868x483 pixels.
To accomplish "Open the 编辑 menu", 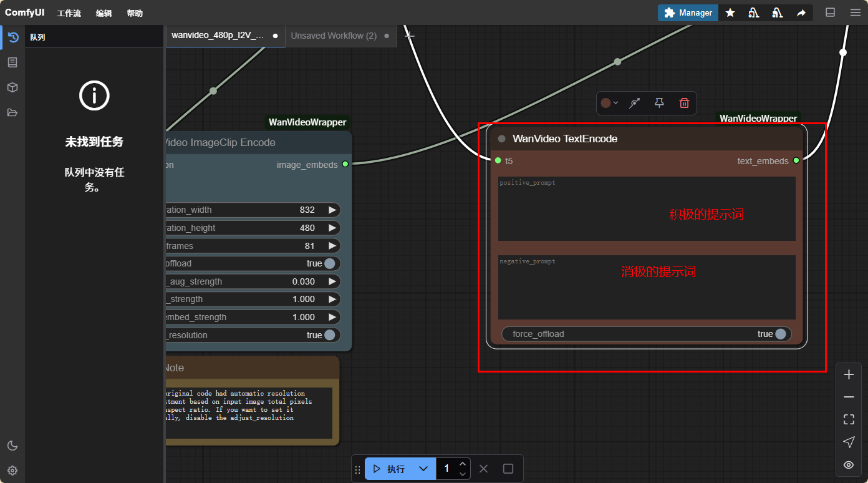I will click(x=104, y=13).
